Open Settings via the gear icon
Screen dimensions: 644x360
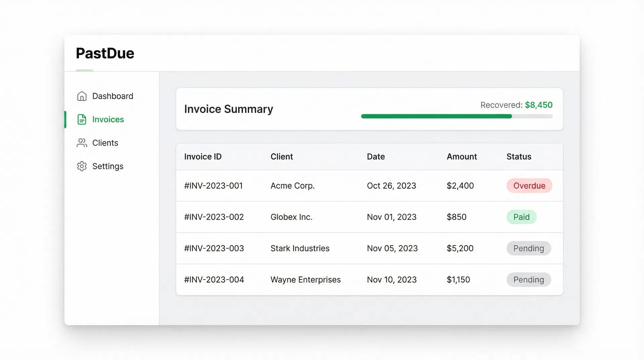82,166
